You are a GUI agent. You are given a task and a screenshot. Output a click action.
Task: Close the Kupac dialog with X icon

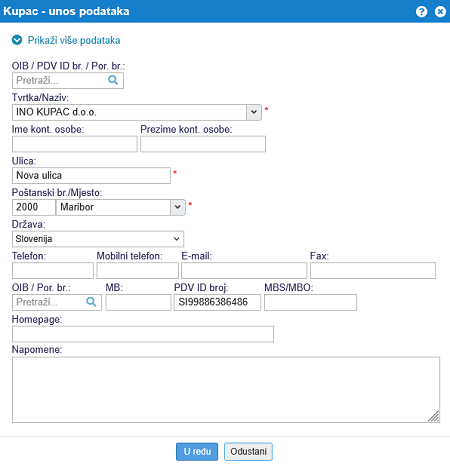(440, 12)
